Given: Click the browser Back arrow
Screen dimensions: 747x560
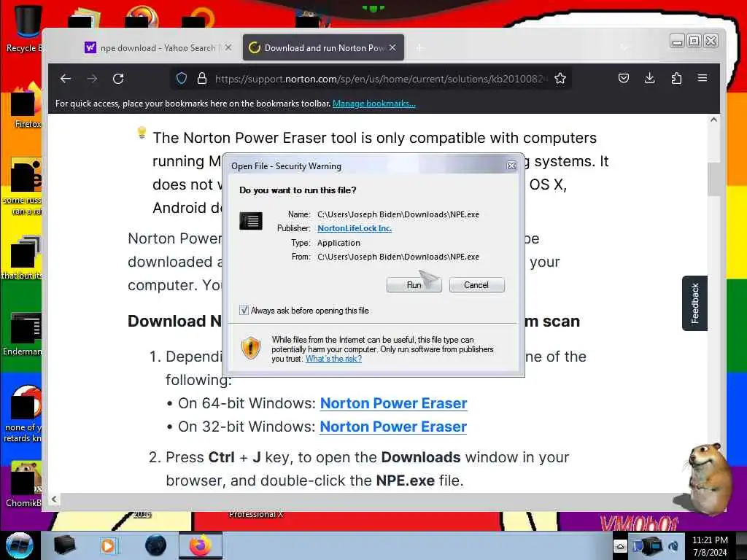Looking at the screenshot, I should (66, 79).
